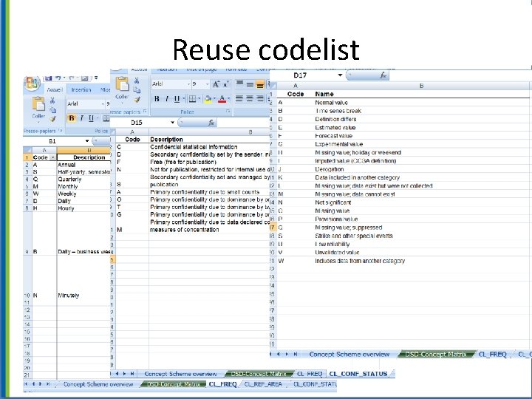
Task: Click the Middle Align icon in the middle window
Action: (x=250, y=84)
